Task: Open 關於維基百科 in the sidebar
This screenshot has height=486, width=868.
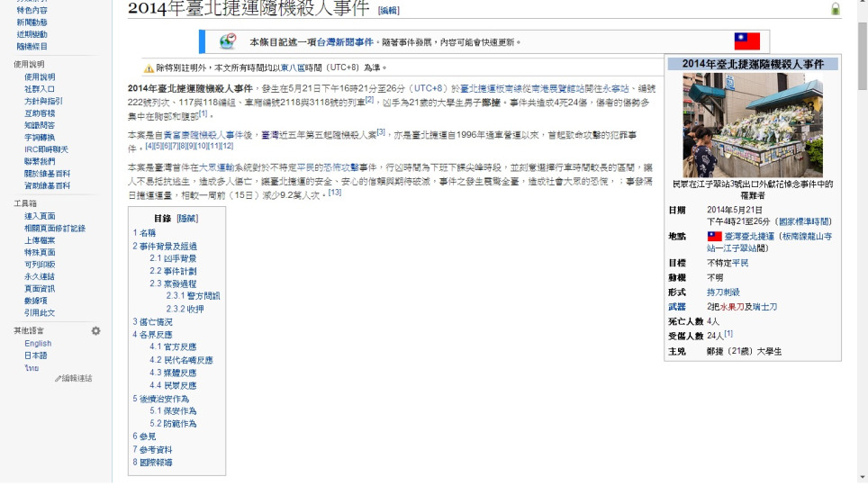Action: pyautogui.click(x=47, y=174)
